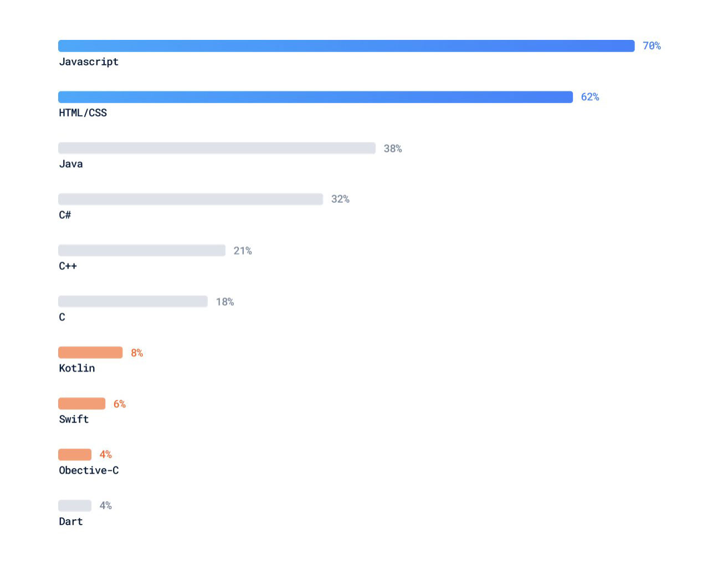This screenshot has height=564, width=728.
Task: Click the 18% bar above the C label
Action: (132, 301)
